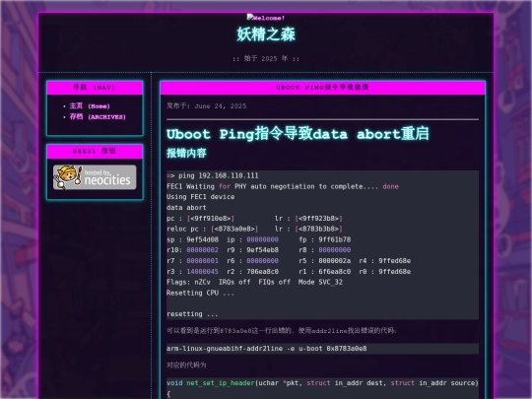Image resolution: width=532 pixels, height=399 pixels.
Task: Click the r3 : 14000045 register line
Action: [289, 272]
